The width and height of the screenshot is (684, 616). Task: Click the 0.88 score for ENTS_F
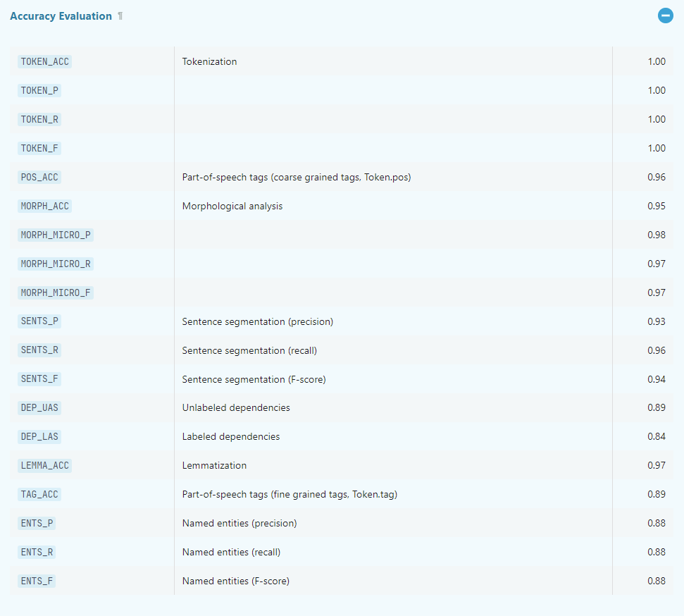657,581
